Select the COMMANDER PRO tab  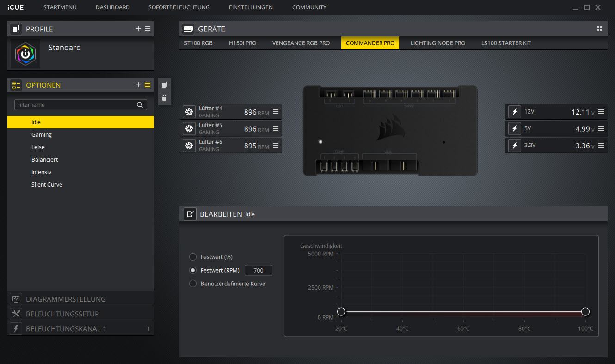point(370,43)
